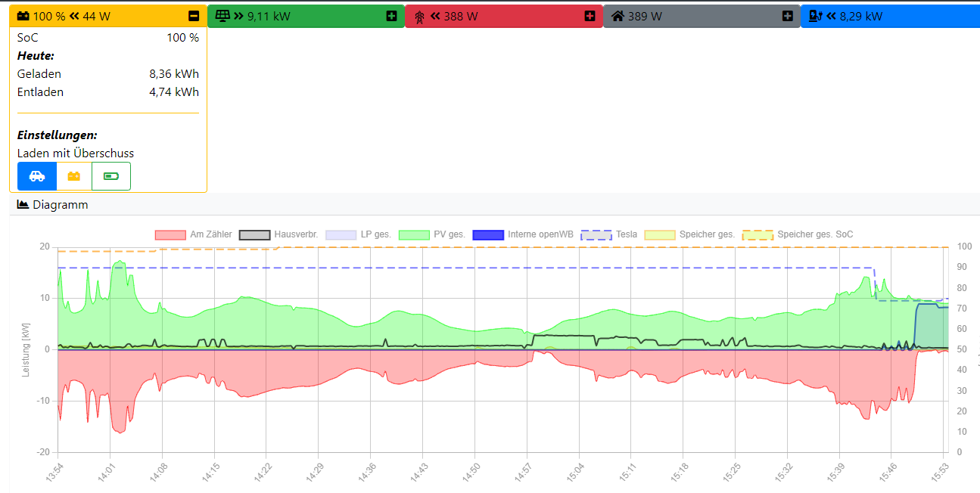Click the charging station icon in blue header
Screen dimensions: 980x493
pyautogui.click(x=816, y=16)
